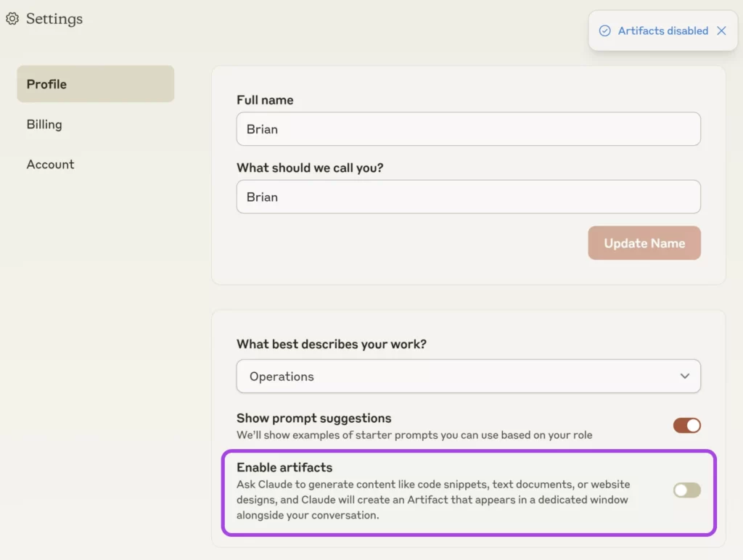The height and width of the screenshot is (560, 743).
Task: Dismiss the Artifacts disabled notification
Action: pyautogui.click(x=721, y=30)
